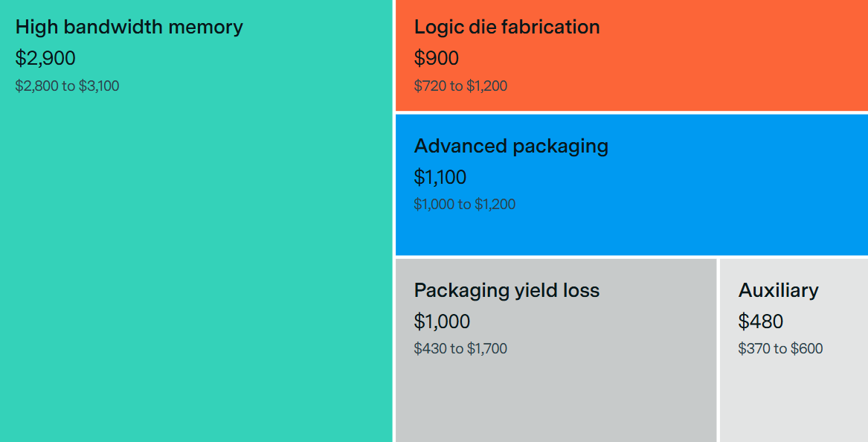868x442 pixels.
Task: Click the $2,800 to $3,100 range text
Action: (67, 86)
